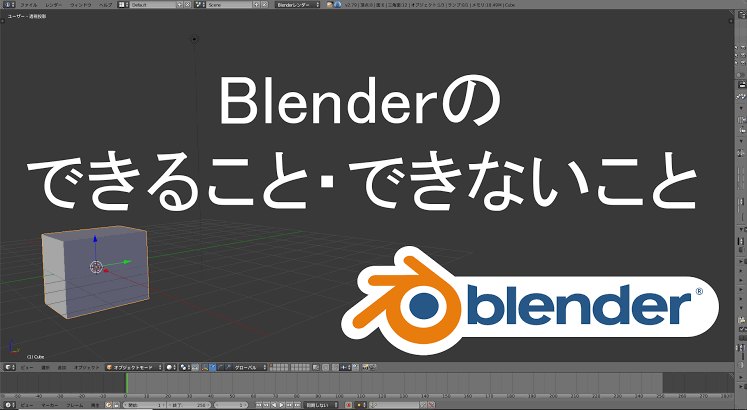
Task: Open the Timeline ビュー menu
Action: (27, 405)
